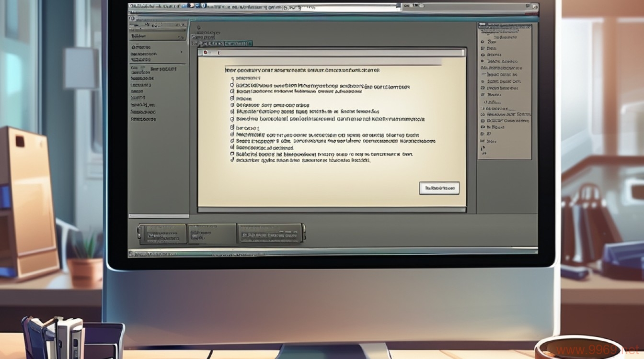Click the middle of three bottom panel buttons

coord(212,233)
